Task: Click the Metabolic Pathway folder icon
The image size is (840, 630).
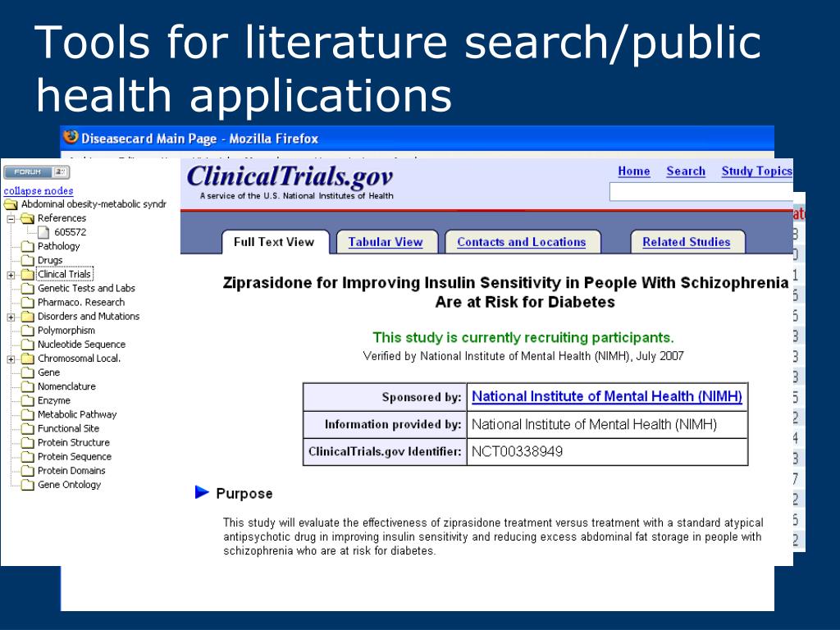Action: click(x=27, y=414)
